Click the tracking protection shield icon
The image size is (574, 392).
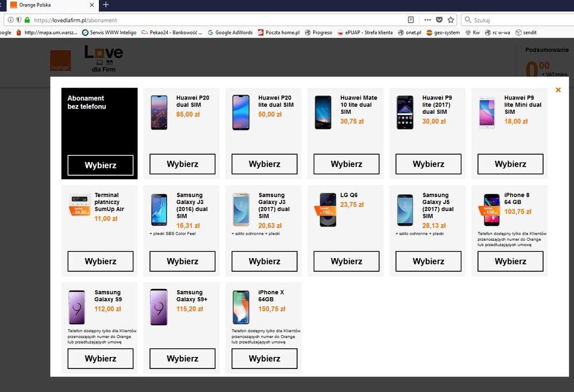[18, 20]
